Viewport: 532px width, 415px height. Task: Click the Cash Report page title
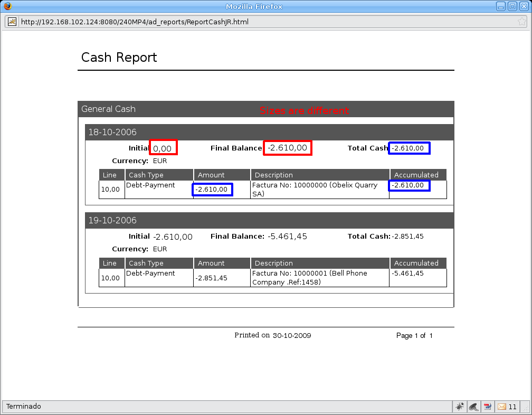click(119, 58)
